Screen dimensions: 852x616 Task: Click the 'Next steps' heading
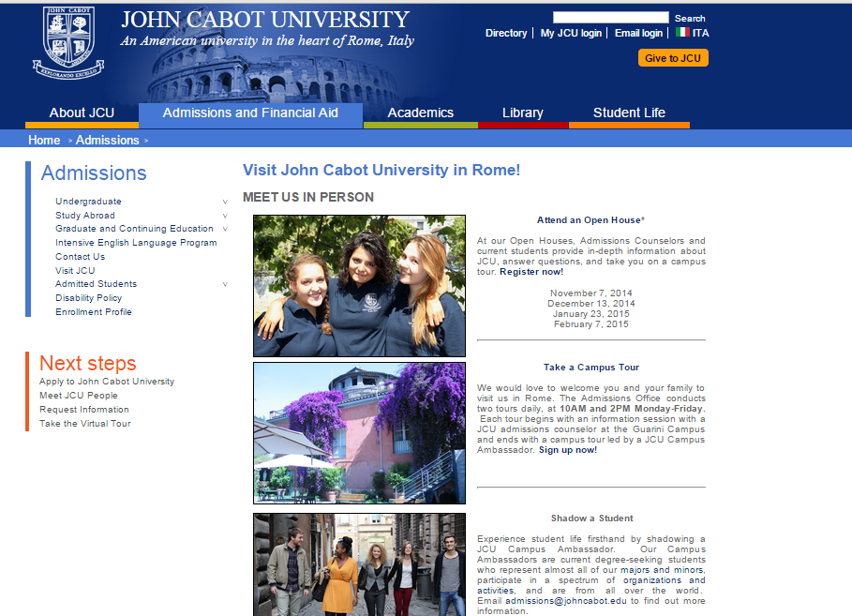(x=87, y=363)
